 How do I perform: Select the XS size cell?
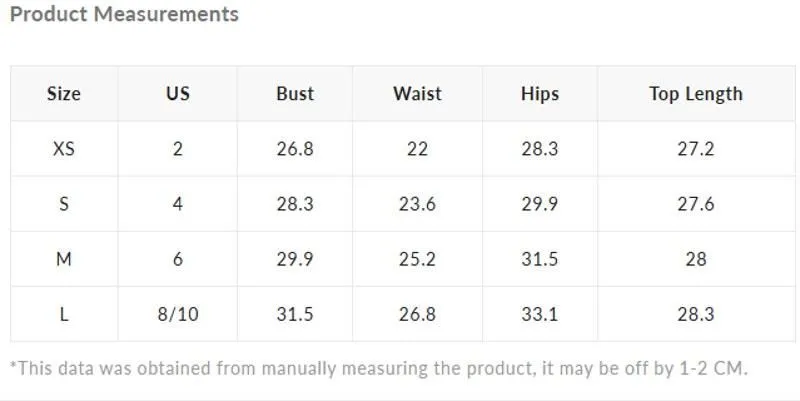(64, 149)
